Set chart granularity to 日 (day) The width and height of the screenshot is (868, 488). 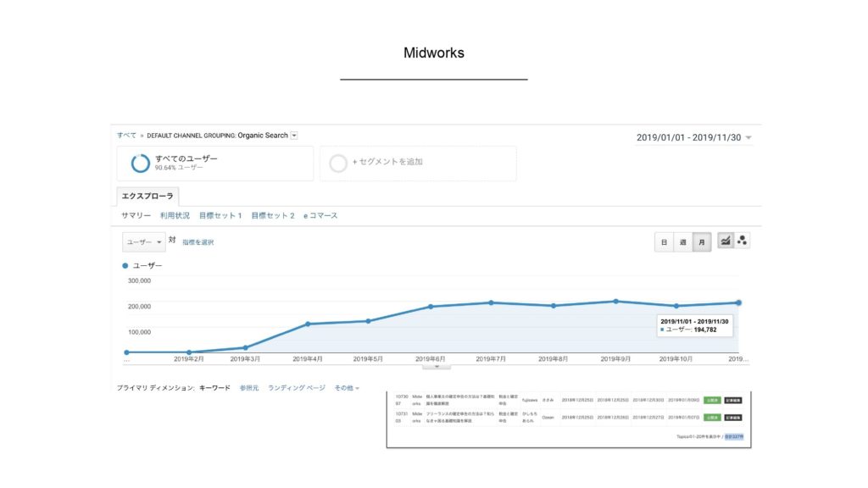pyautogui.click(x=665, y=242)
